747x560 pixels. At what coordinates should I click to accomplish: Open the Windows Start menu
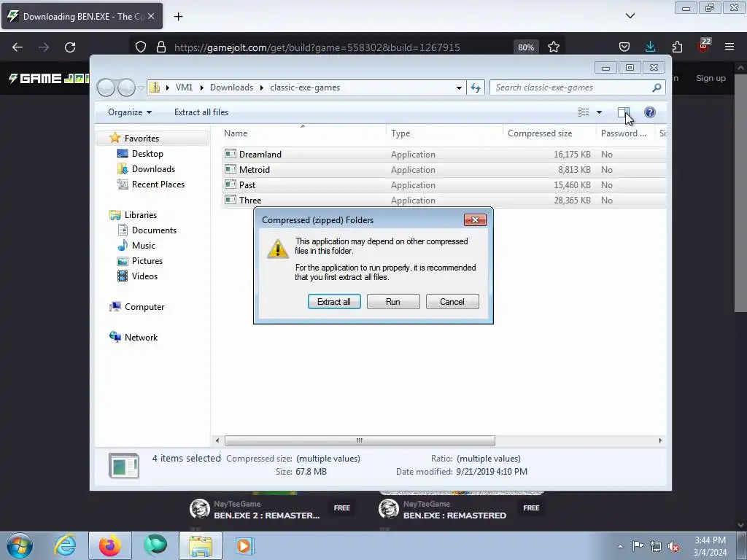point(19,545)
